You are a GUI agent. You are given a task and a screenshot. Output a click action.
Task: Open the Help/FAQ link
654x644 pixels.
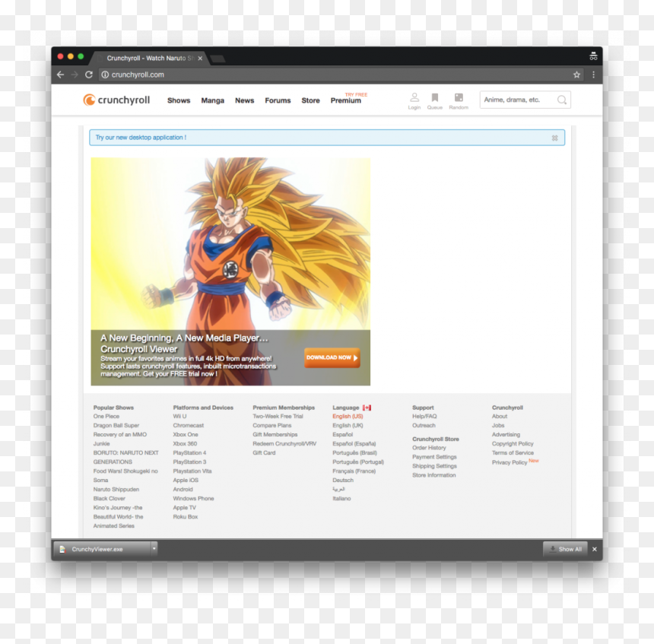click(424, 416)
